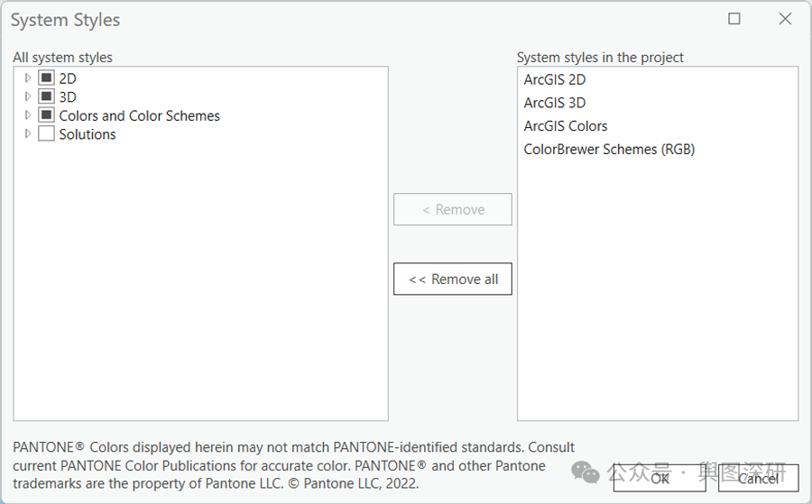
Task: Close the System Styles dialog
Action: pos(785,19)
